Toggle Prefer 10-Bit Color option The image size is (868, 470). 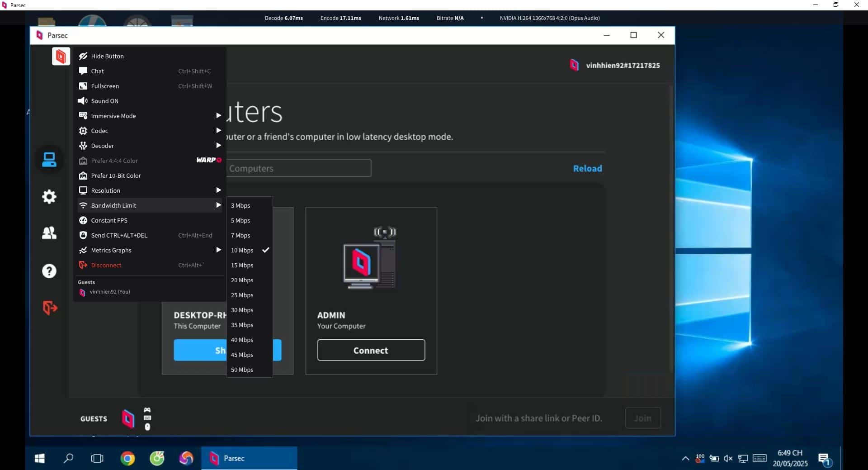(116, 176)
